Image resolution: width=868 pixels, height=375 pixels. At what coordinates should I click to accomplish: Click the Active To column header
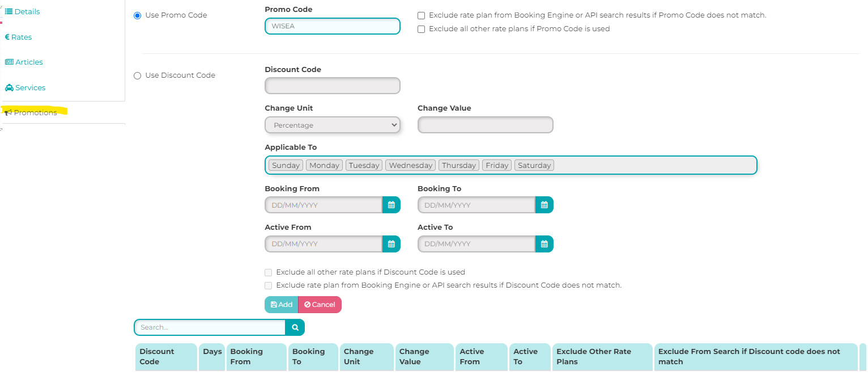(x=530, y=357)
